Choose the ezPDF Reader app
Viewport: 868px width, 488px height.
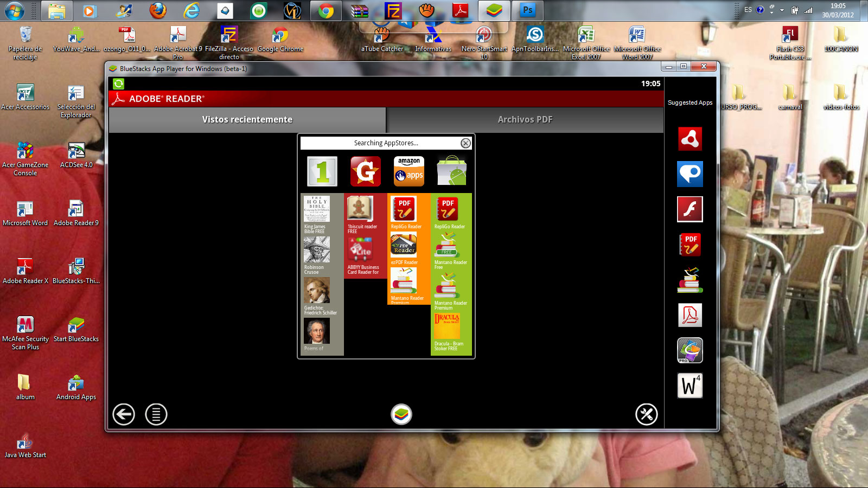coord(404,249)
